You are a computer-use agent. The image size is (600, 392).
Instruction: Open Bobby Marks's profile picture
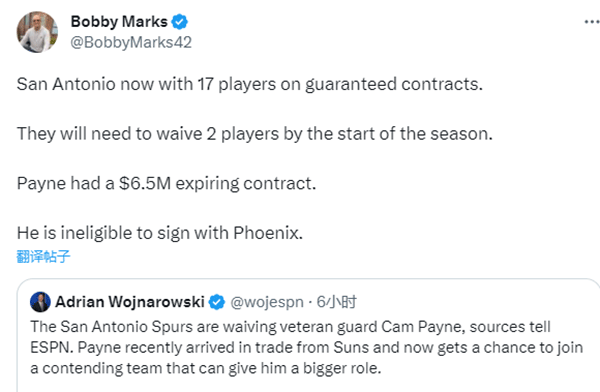point(37,32)
